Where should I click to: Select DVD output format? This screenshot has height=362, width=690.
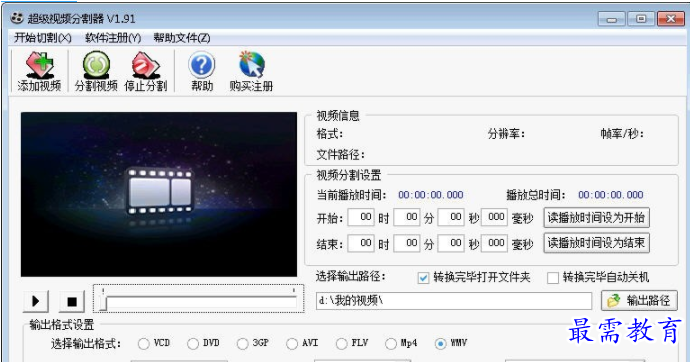coord(193,344)
